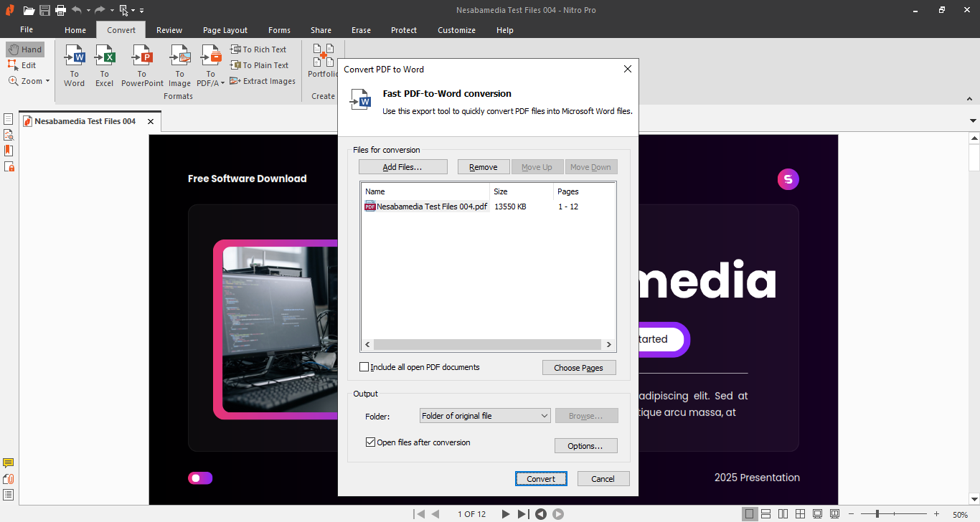Select the Hand tool
The height and width of the screenshot is (522, 980).
tap(25, 49)
